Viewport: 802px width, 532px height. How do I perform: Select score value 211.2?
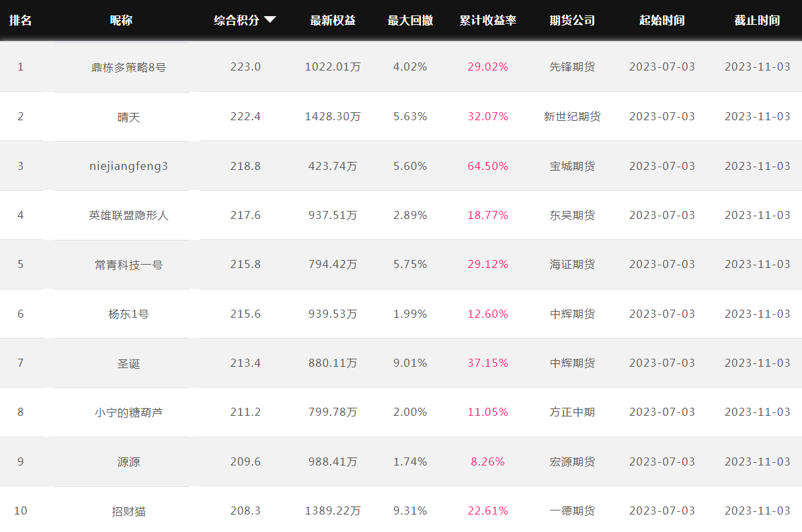245,412
